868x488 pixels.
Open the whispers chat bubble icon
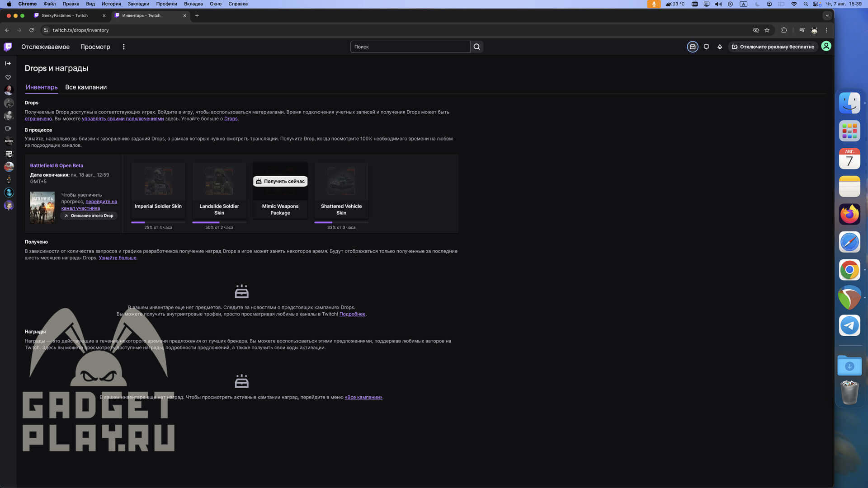point(706,47)
